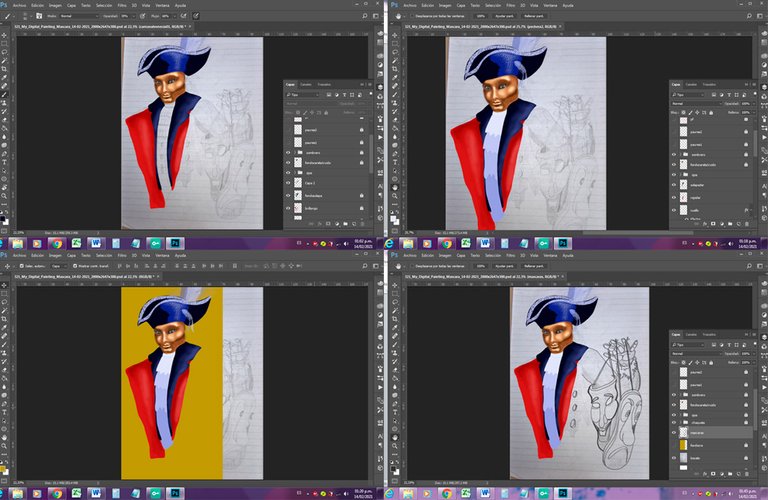
Task: Click the trash icon in top-left Layers panel
Action: [x=362, y=224]
